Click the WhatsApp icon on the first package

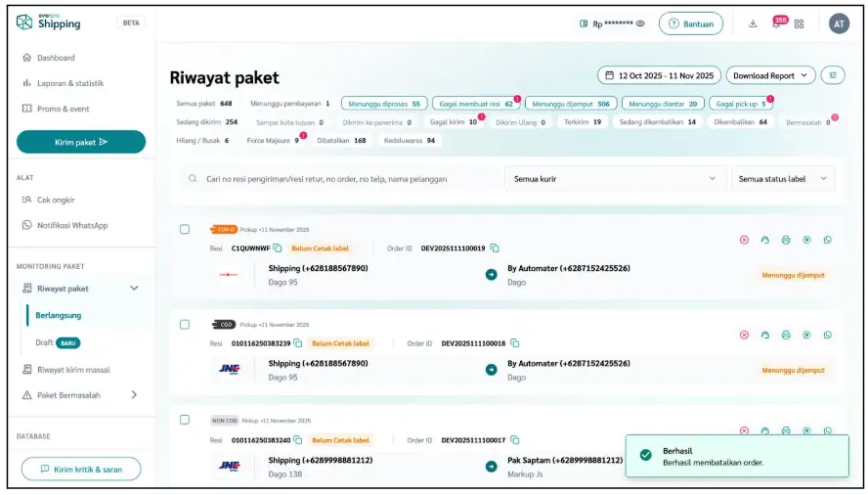(828, 240)
